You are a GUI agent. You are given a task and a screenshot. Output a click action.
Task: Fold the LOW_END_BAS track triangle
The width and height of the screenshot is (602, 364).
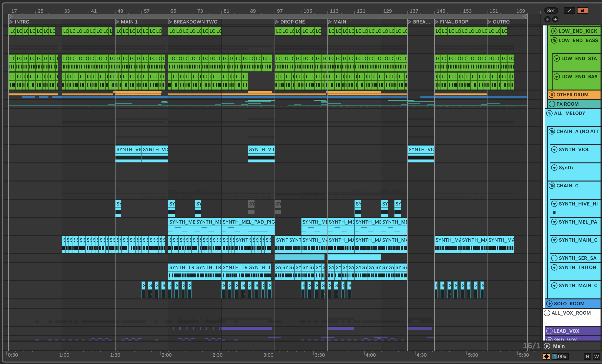pos(557,77)
